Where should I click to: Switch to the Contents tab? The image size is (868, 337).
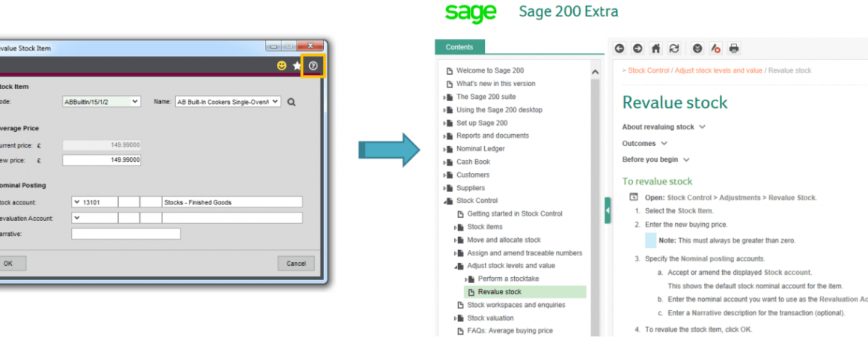tap(459, 47)
